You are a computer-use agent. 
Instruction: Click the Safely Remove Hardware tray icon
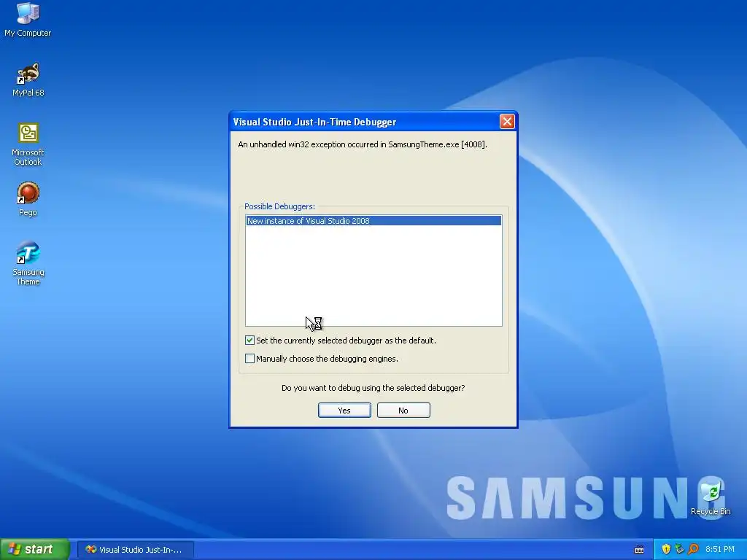(679, 549)
